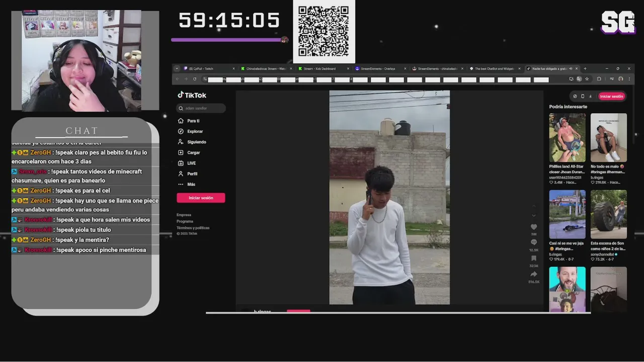Switch to The best ChatBot and Widgets tab

point(495,68)
